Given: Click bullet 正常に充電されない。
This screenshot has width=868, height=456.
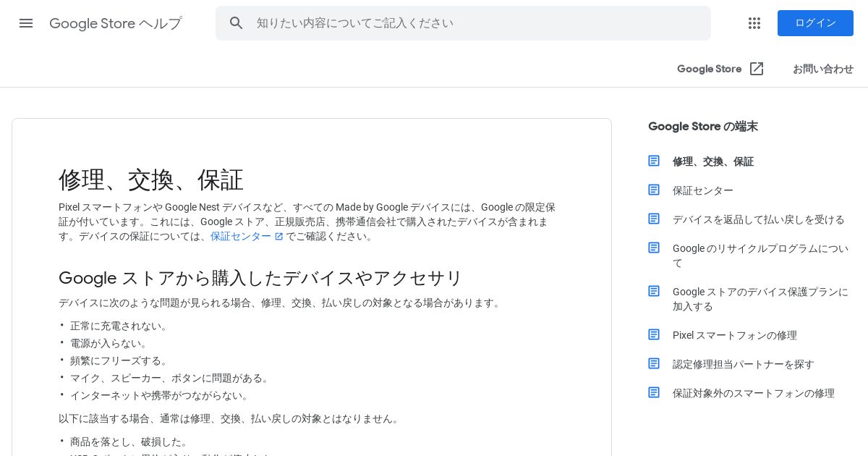Looking at the screenshot, I should pyautogui.click(x=119, y=326).
